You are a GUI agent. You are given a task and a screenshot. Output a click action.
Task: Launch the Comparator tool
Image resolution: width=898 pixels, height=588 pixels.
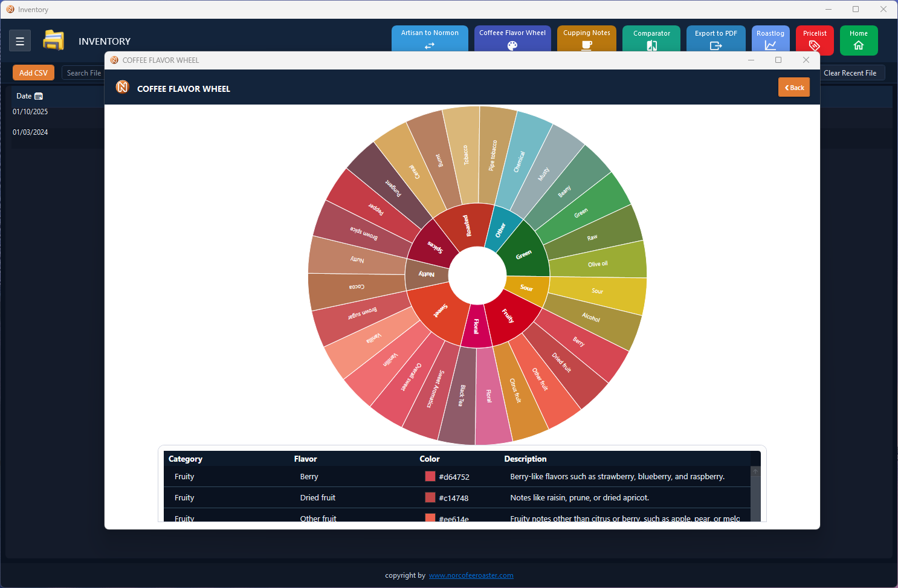tap(651, 39)
